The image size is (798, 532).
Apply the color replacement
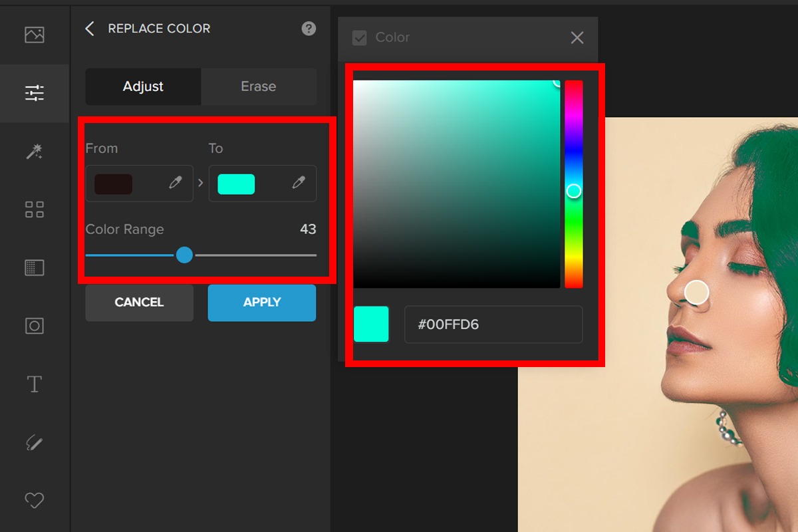click(x=262, y=303)
